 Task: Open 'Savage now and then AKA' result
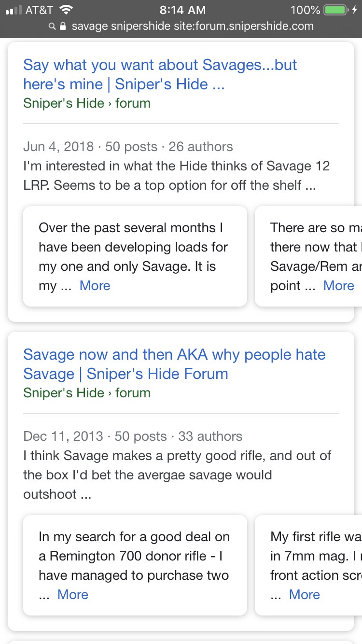pyautogui.click(x=174, y=364)
